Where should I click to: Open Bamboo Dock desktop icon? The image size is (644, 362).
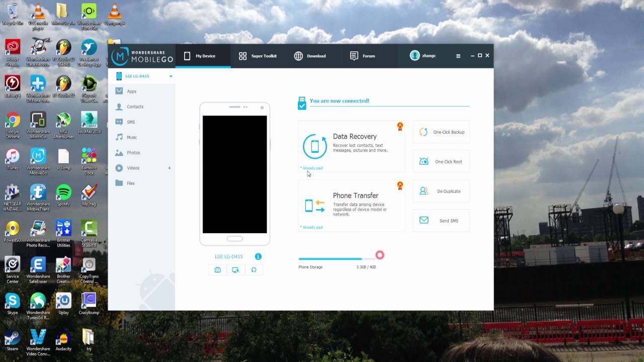[x=89, y=161]
